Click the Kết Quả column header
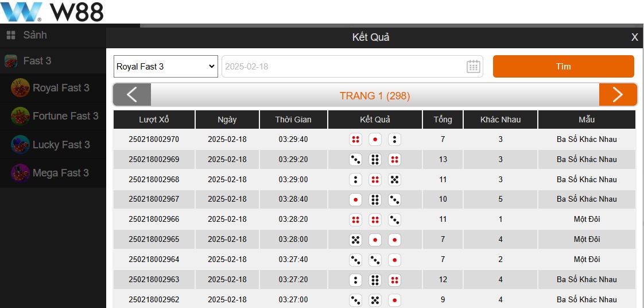This screenshot has width=644, height=308. [x=375, y=120]
